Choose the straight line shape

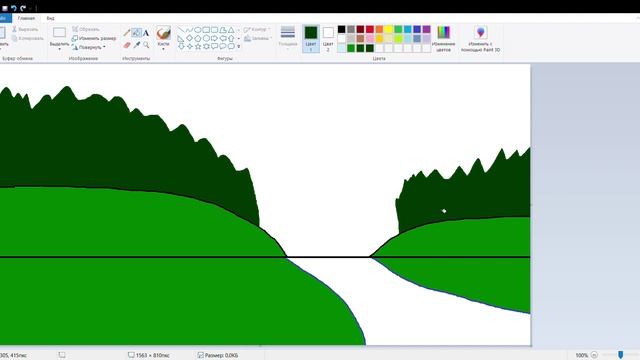(x=181, y=30)
